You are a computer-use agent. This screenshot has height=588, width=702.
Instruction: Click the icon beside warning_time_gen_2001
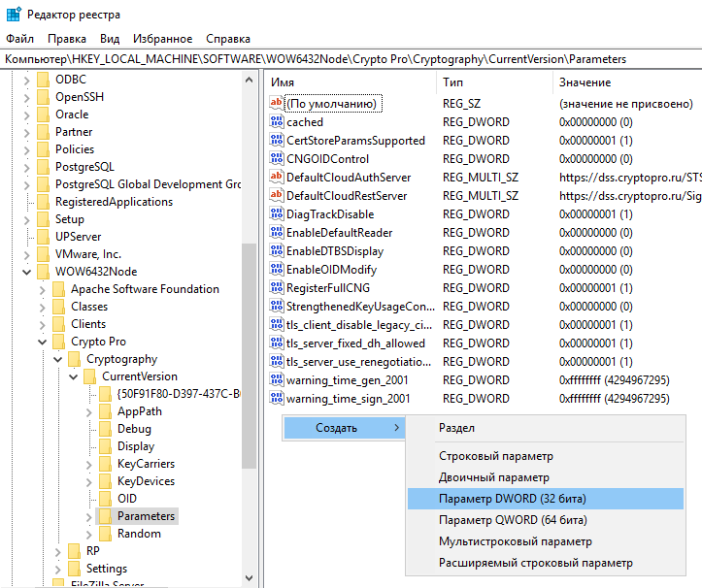coord(276,380)
